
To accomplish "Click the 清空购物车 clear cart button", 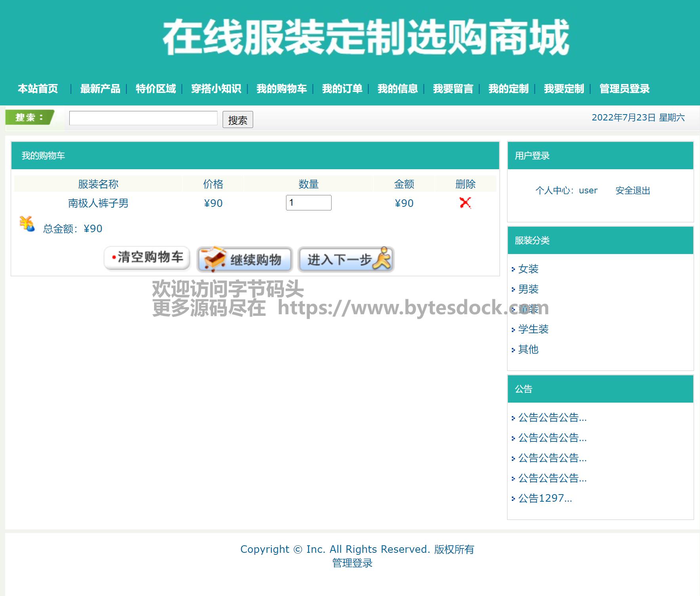I will coord(147,258).
